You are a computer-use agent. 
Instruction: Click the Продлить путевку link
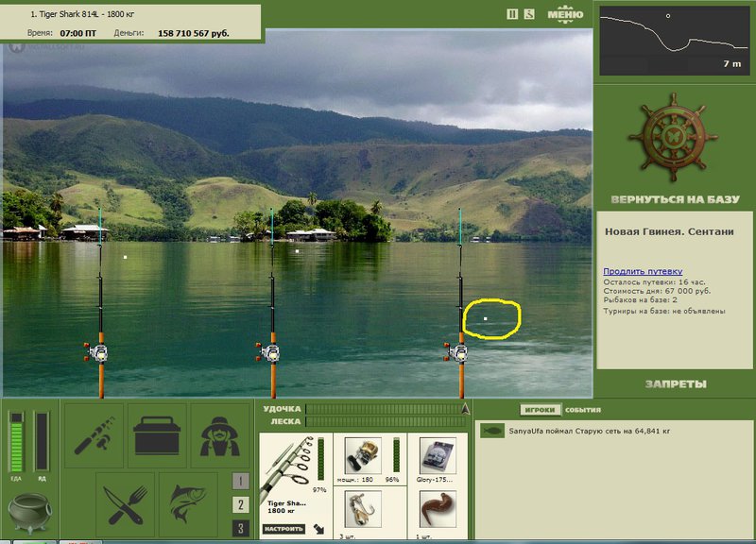point(643,271)
